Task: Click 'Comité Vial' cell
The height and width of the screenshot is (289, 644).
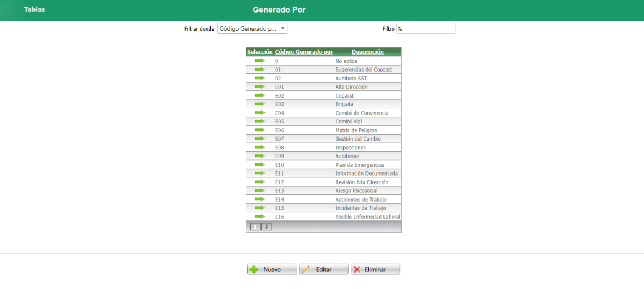Action: (x=368, y=121)
